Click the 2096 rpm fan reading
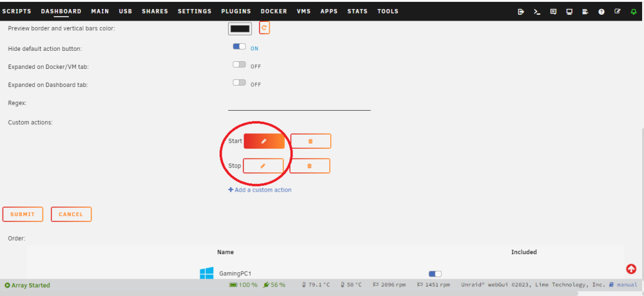 point(390,284)
